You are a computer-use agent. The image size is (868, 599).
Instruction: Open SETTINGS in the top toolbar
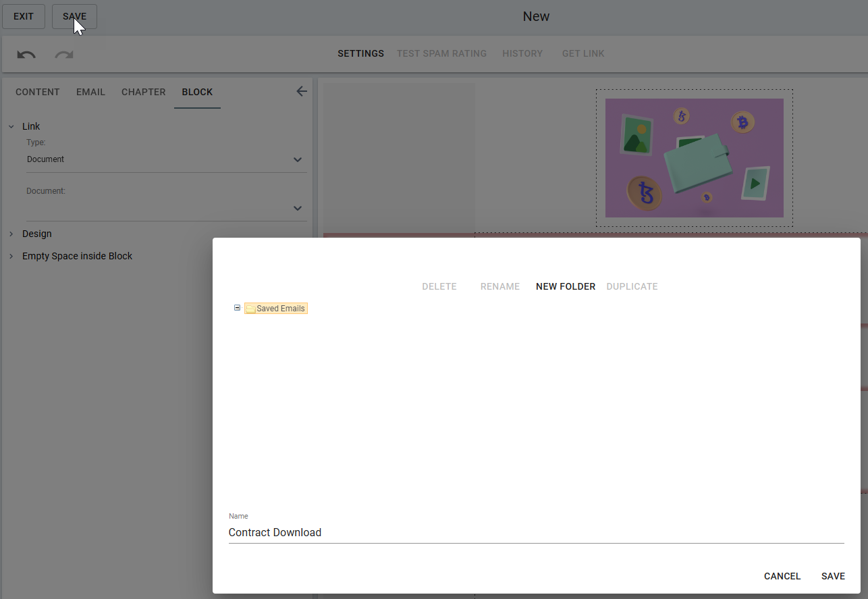click(x=360, y=53)
